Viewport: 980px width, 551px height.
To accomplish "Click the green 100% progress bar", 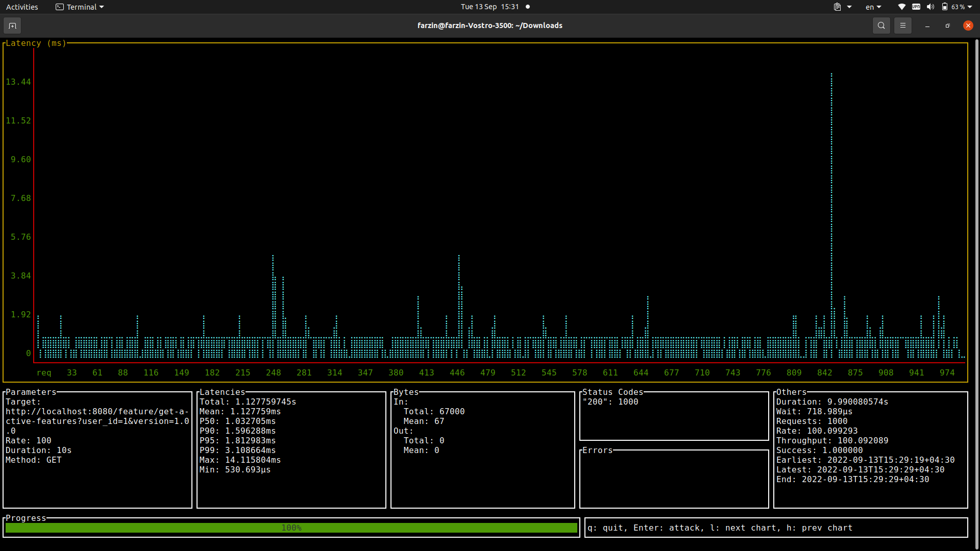I will coord(291,528).
